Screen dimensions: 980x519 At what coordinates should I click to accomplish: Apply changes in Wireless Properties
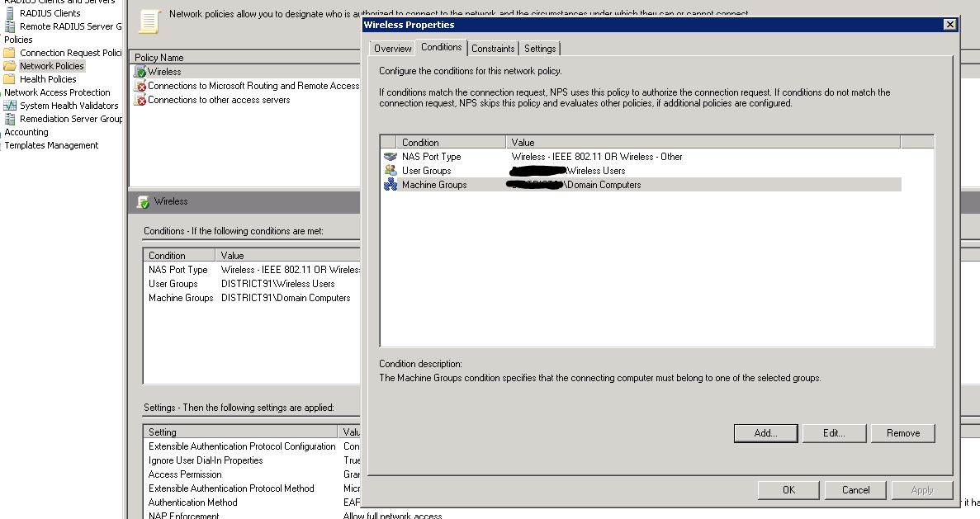(x=922, y=489)
